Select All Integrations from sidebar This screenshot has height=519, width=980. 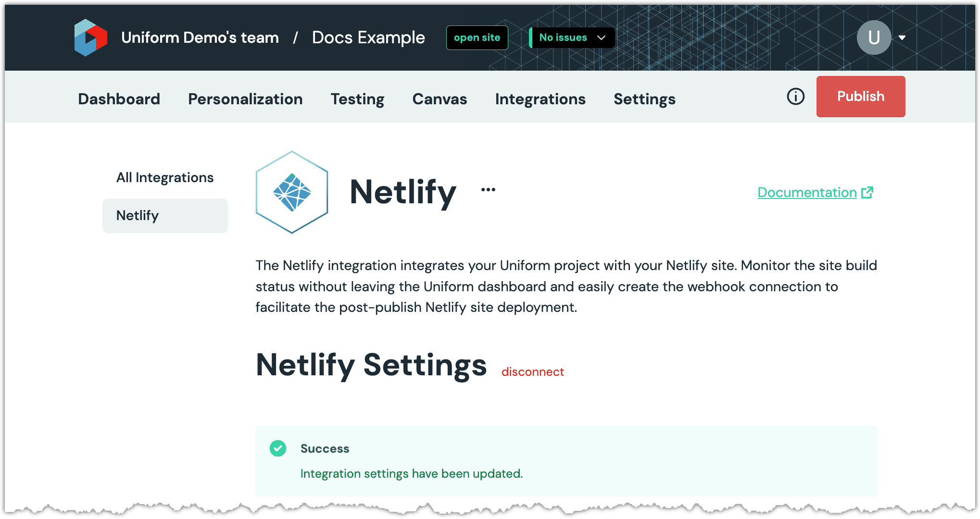[x=164, y=177]
